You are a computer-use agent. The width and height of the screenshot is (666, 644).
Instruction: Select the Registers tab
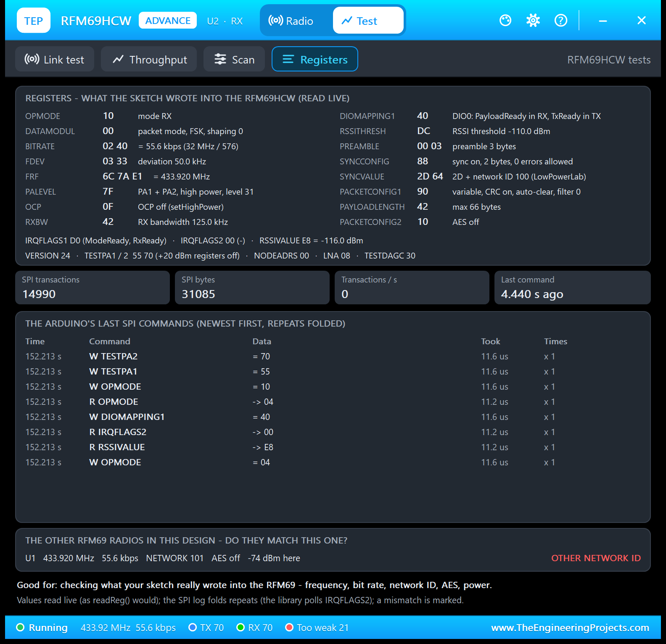click(x=315, y=59)
